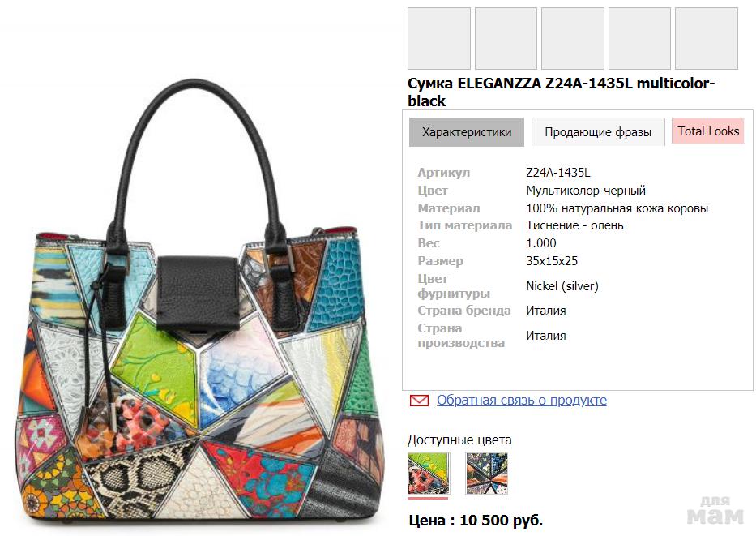Open the Total Looks tab
This screenshot has height=536, width=756.
coord(708,131)
